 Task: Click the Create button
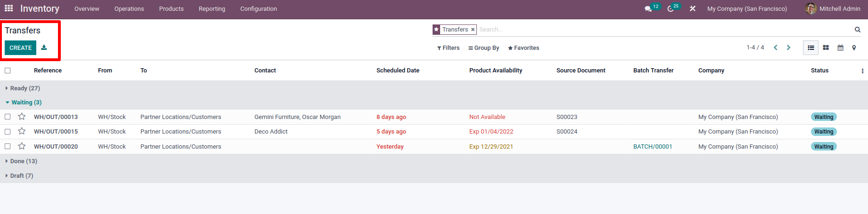[20, 48]
